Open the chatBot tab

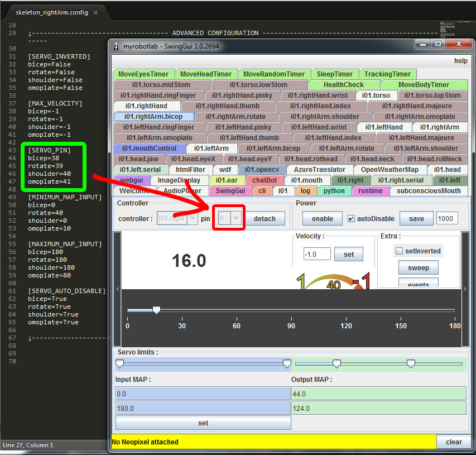tap(265, 180)
